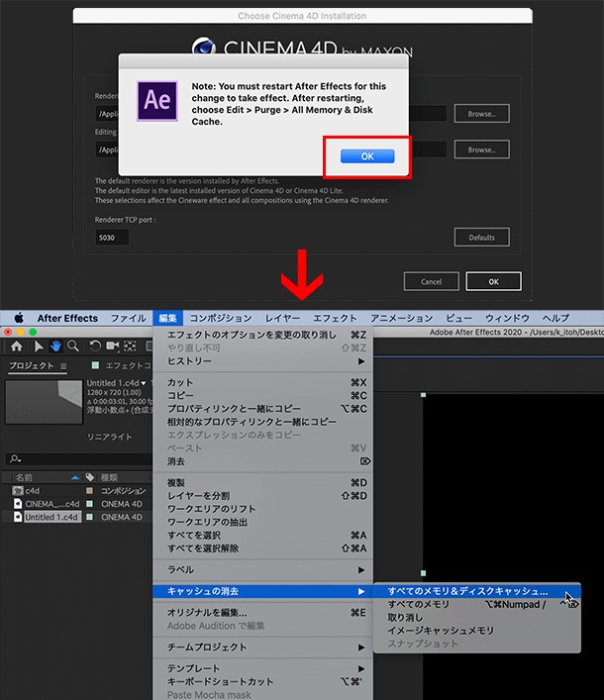Choose すべてのメモリ＆ディスクキャッシュ... entry

(x=477, y=591)
